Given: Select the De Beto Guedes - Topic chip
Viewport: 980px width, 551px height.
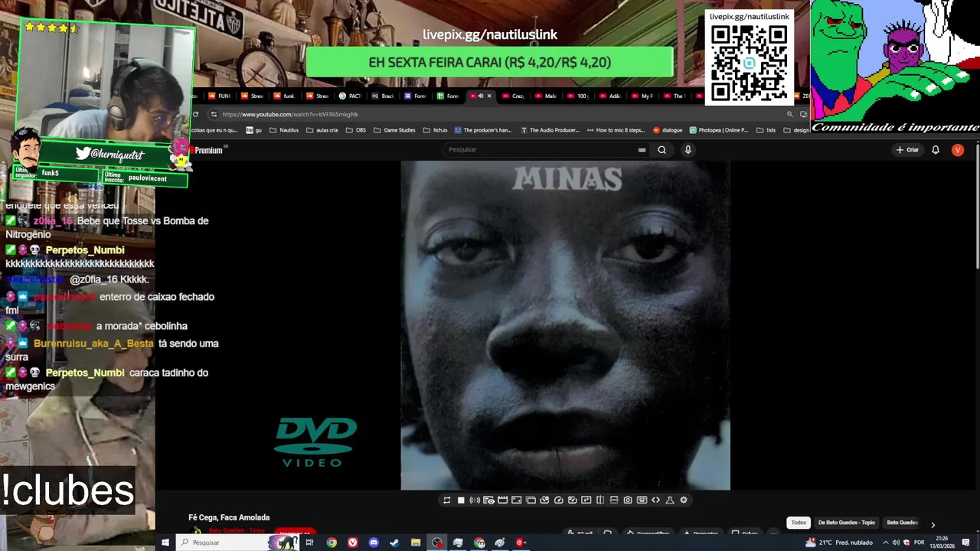Looking at the screenshot, I should pos(846,523).
